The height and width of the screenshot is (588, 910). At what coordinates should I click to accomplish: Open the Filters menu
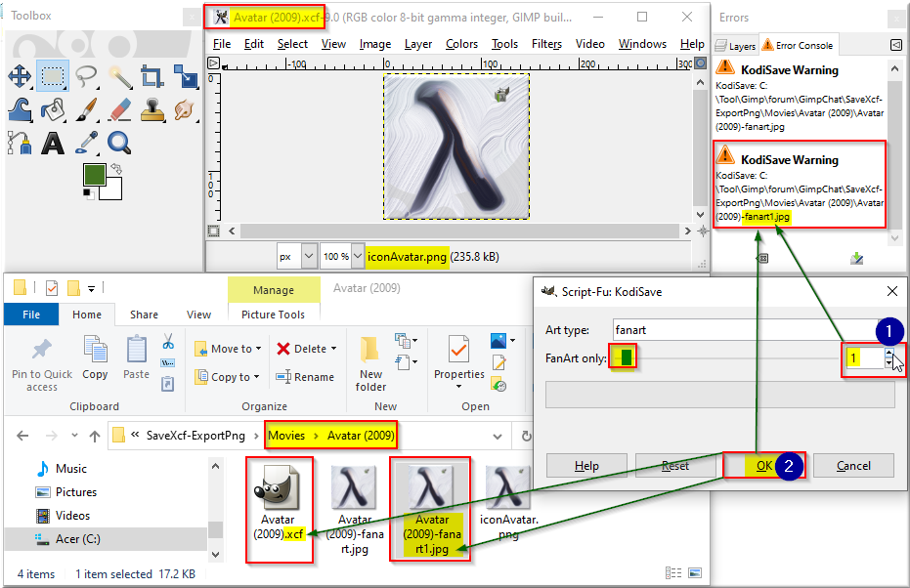pos(546,44)
